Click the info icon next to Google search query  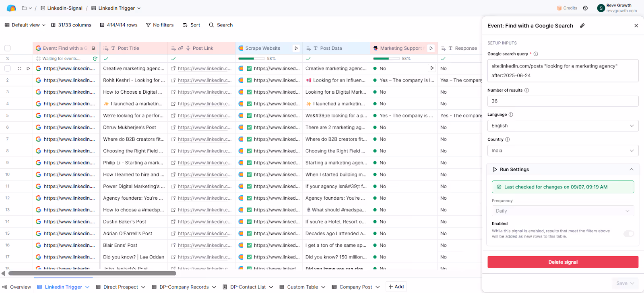tap(536, 54)
